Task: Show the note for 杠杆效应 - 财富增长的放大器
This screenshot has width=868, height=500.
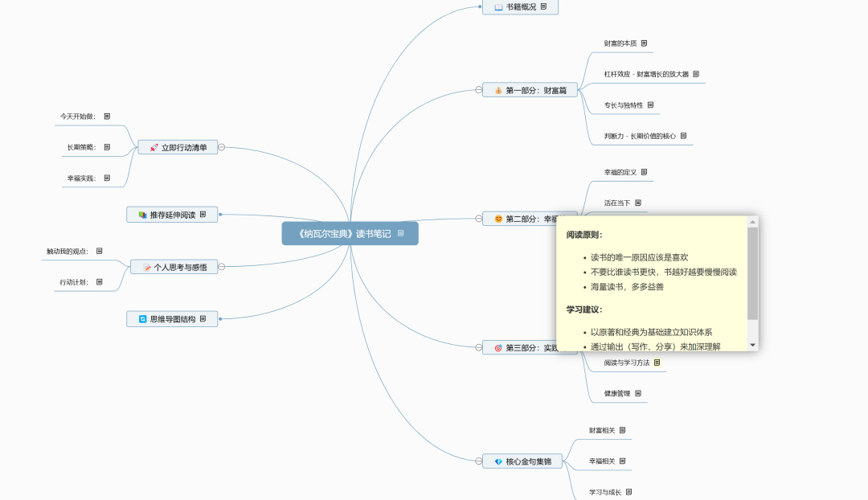Action: (x=696, y=74)
